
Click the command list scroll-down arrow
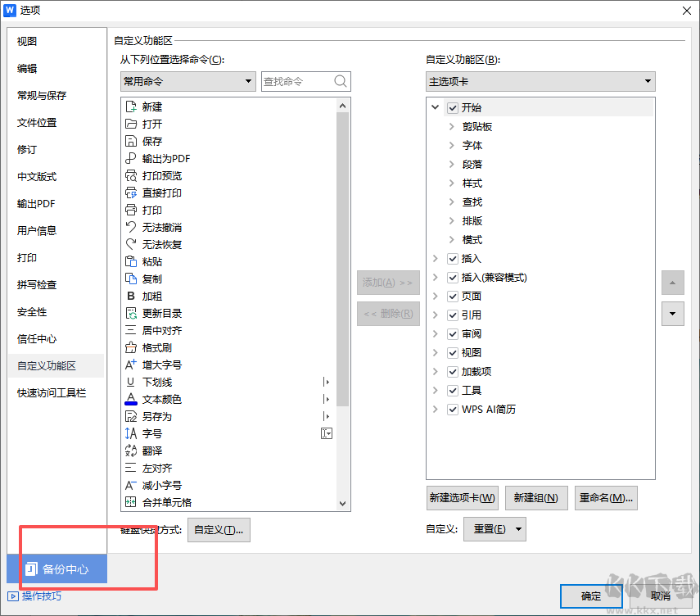[x=342, y=504]
